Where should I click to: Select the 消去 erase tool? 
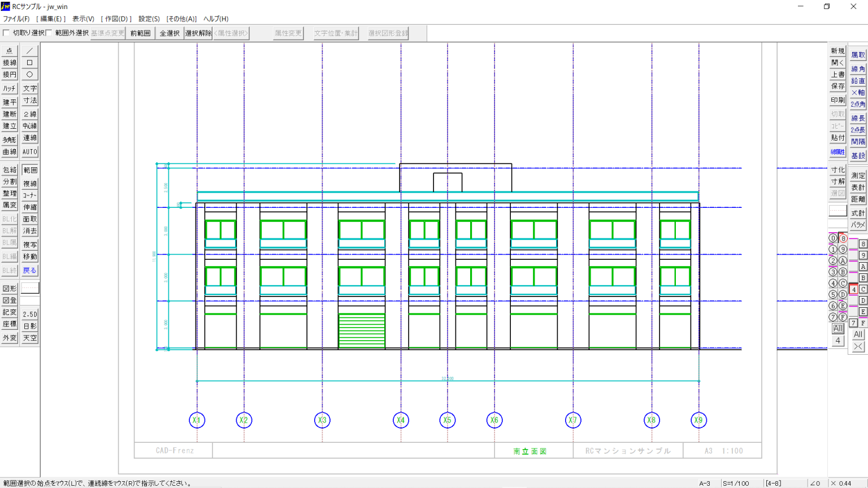30,231
